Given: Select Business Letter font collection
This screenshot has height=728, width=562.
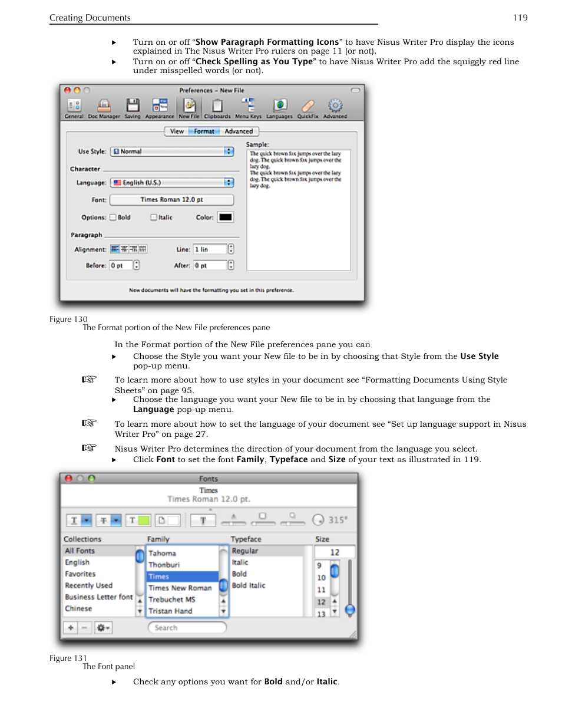Looking at the screenshot, I should 99,597.
